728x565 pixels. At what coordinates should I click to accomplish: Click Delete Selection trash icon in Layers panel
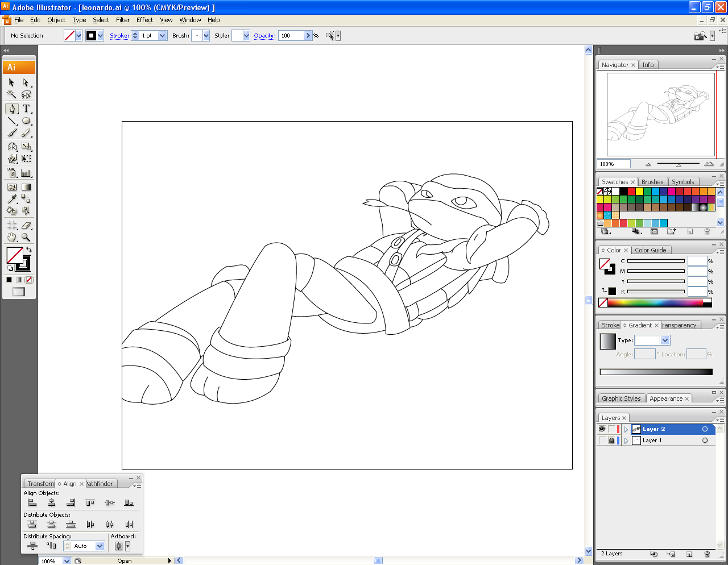click(707, 554)
